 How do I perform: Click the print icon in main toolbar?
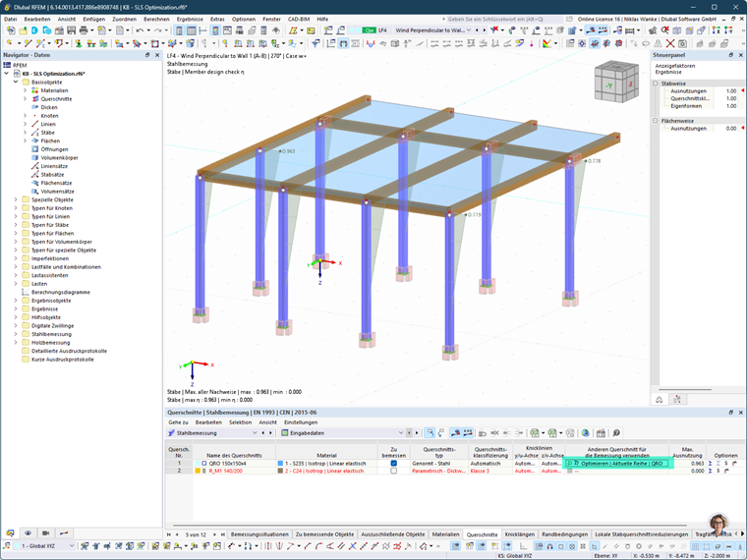[x=84, y=30]
